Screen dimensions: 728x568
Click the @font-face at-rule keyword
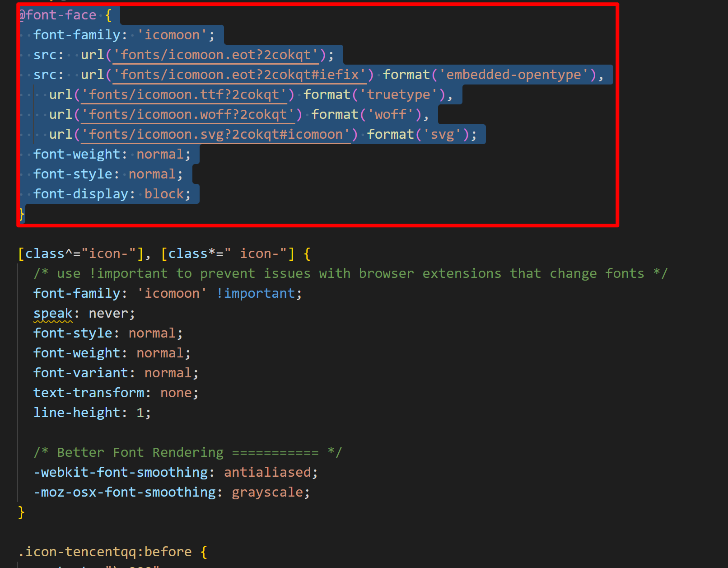pos(58,15)
